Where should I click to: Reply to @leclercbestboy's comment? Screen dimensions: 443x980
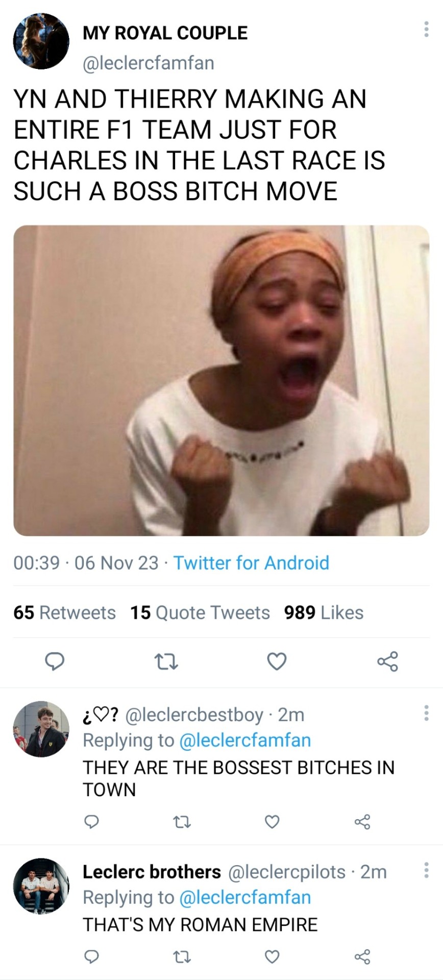click(x=91, y=822)
